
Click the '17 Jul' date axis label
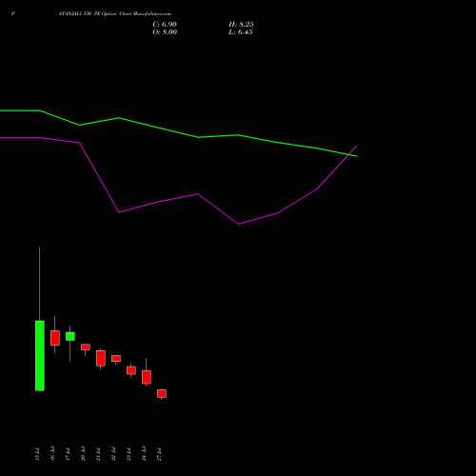coord(68,454)
